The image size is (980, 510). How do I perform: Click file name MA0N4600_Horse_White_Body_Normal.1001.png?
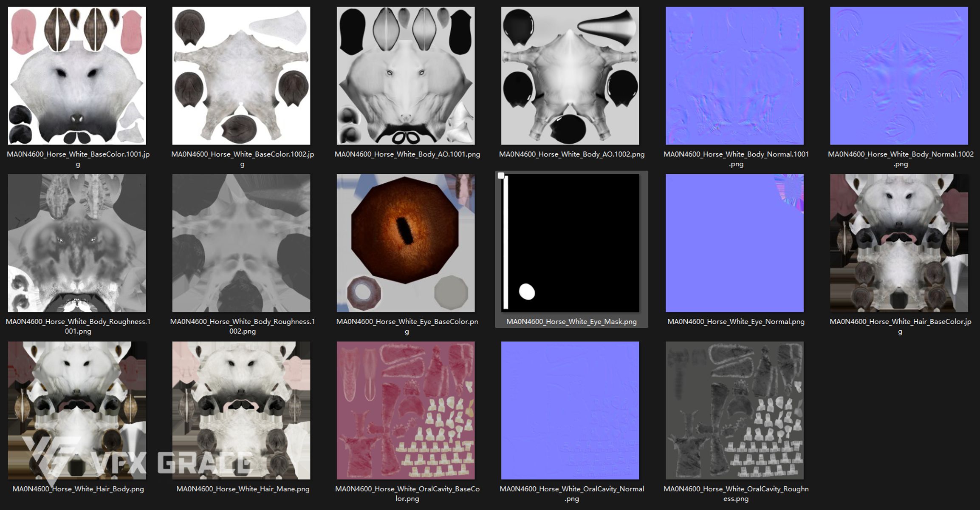click(x=736, y=159)
